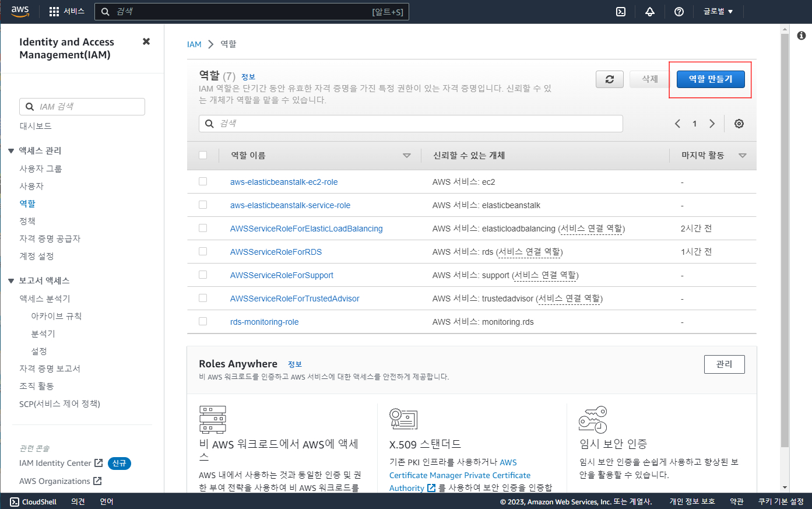
Task: Click the external link icon for AWS Organizations
Action: [97, 481]
